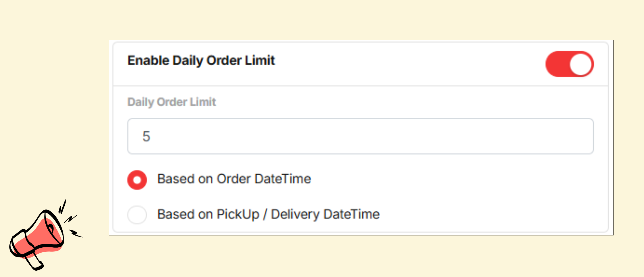Image resolution: width=644 pixels, height=277 pixels.
Task: Click the white knob of the red toggle
Action: [x=581, y=64]
